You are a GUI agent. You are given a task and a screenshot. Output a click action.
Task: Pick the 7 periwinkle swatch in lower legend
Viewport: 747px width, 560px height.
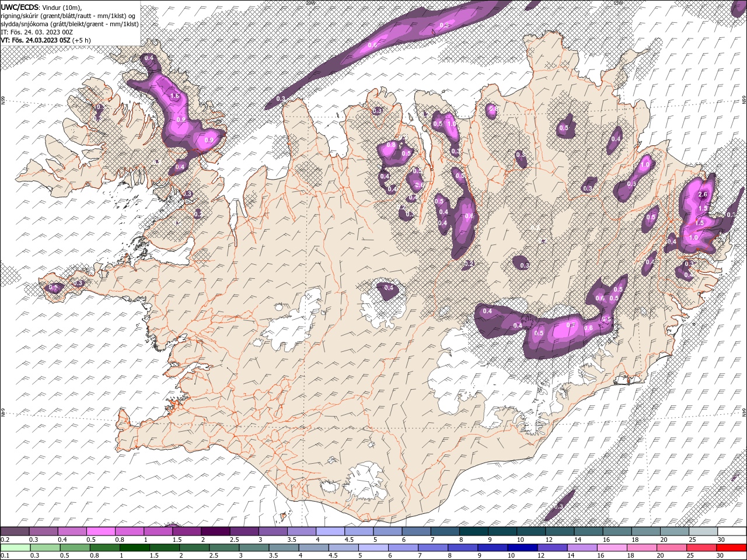pos(433,548)
